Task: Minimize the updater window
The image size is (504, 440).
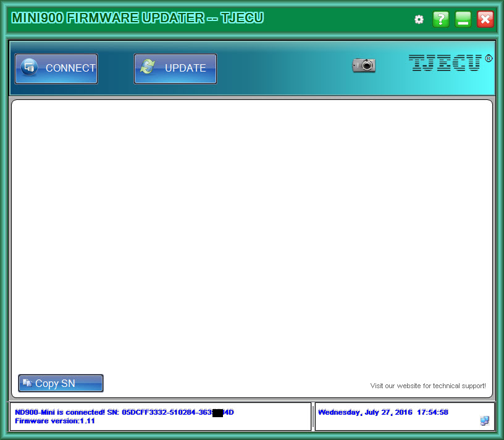Action: pyautogui.click(x=463, y=19)
